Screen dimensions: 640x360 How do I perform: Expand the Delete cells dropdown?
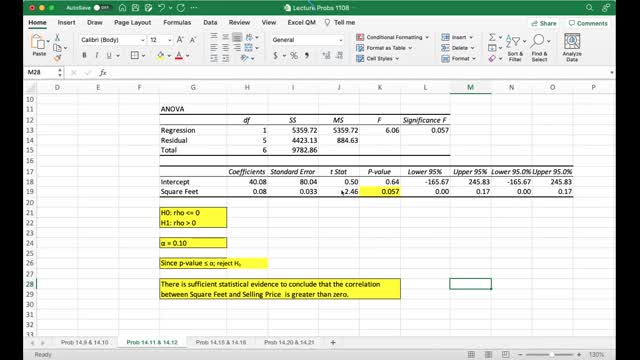point(473,48)
